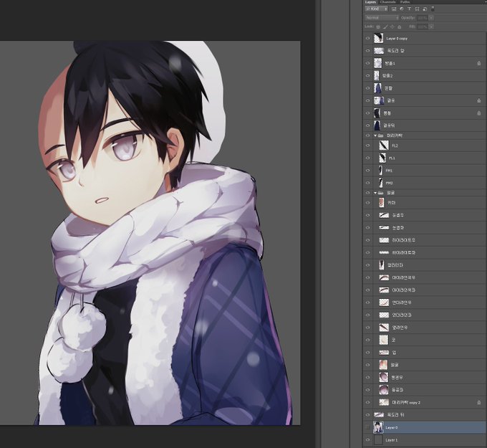
Task: Select the 목도리 뒤 layer name
Action: click(395, 415)
